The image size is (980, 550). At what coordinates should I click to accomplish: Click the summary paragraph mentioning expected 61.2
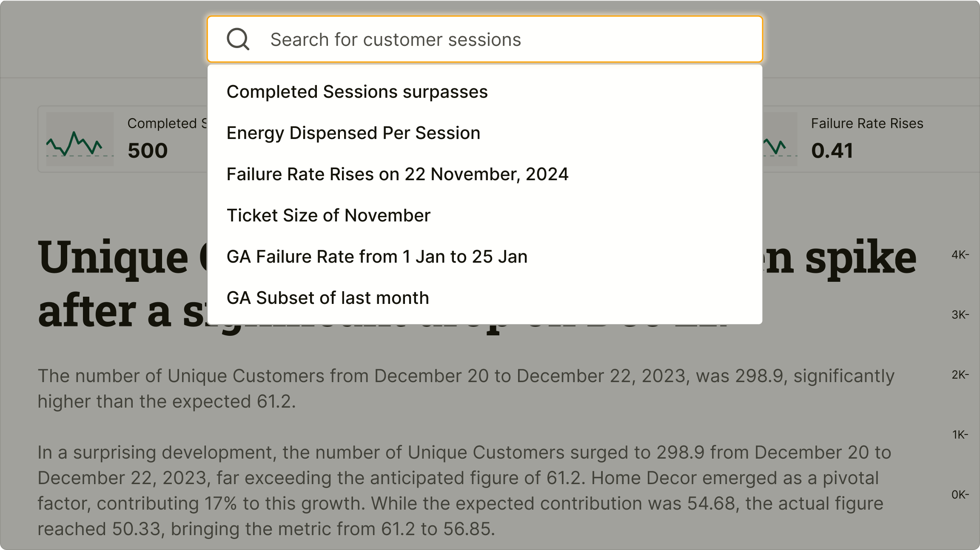pos(466,388)
